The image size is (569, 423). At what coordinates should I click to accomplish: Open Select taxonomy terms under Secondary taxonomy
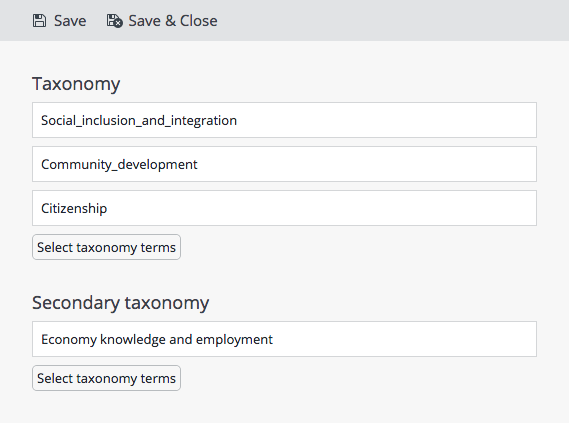tap(106, 378)
